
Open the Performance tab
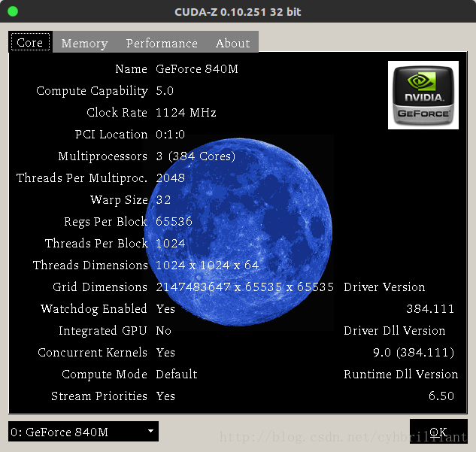tap(162, 43)
